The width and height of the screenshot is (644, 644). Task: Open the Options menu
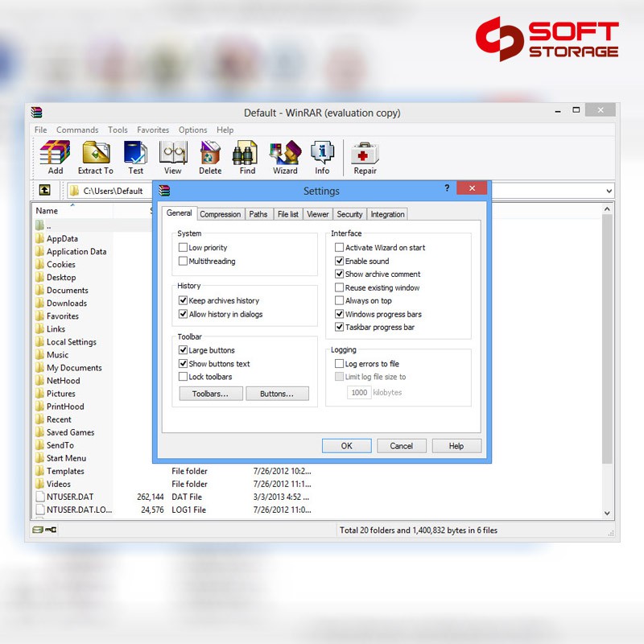click(x=192, y=130)
